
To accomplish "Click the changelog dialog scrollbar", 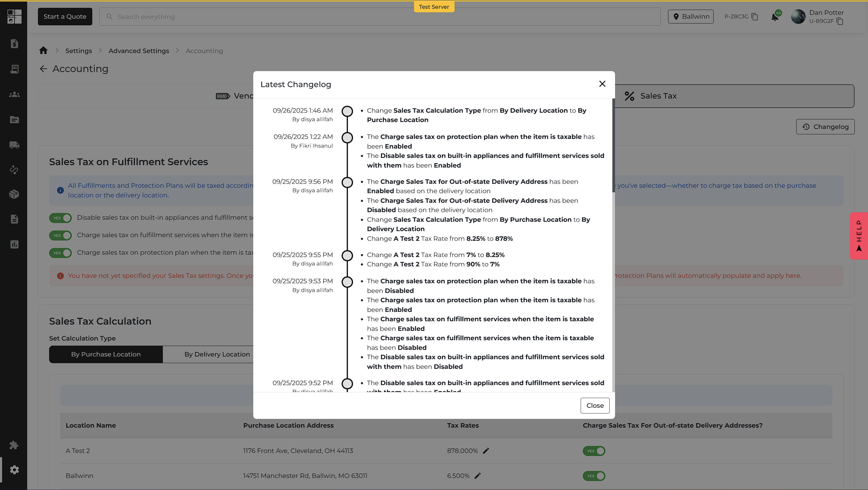I will 613,146.
